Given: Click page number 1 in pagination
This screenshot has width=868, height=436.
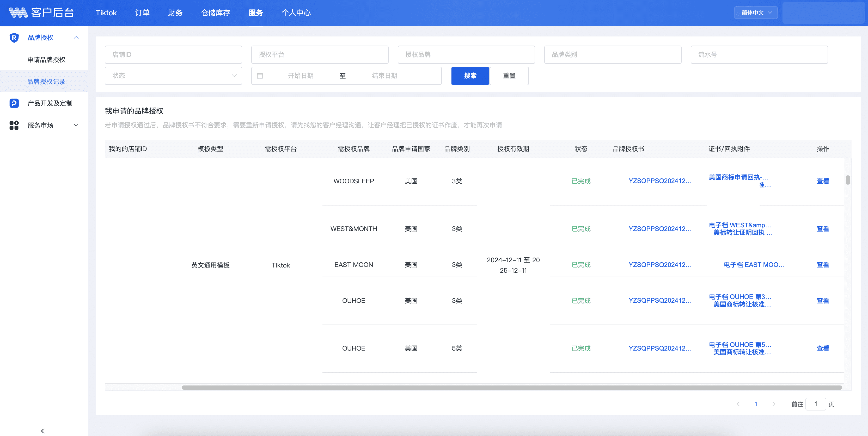Looking at the screenshot, I should (x=756, y=404).
